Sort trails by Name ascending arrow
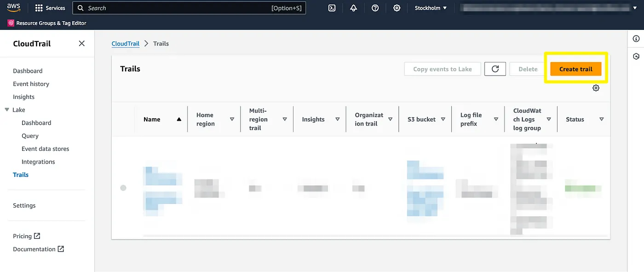The height and width of the screenshot is (272, 644). tap(179, 119)
